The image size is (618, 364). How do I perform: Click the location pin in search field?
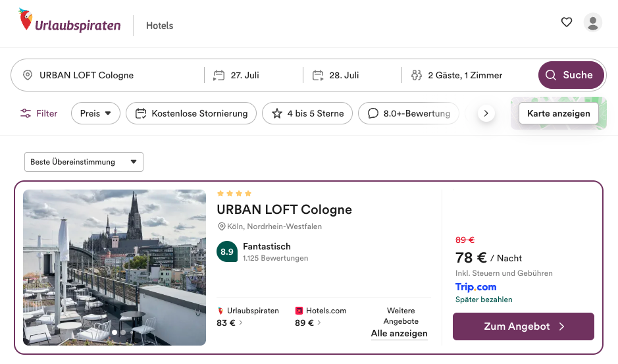[28, 76]
